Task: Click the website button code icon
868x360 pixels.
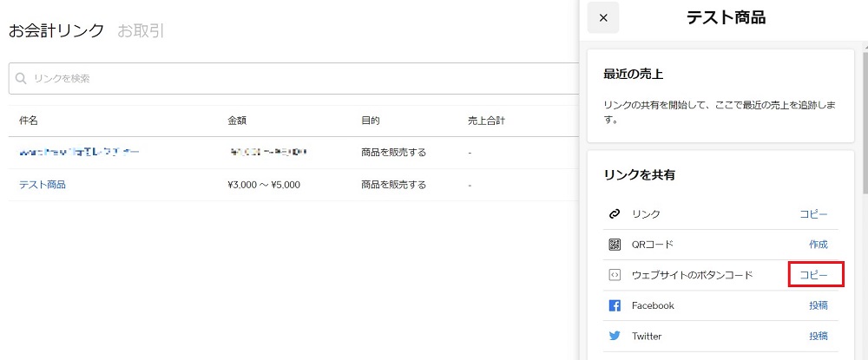Action: click(x=615, y=275)
